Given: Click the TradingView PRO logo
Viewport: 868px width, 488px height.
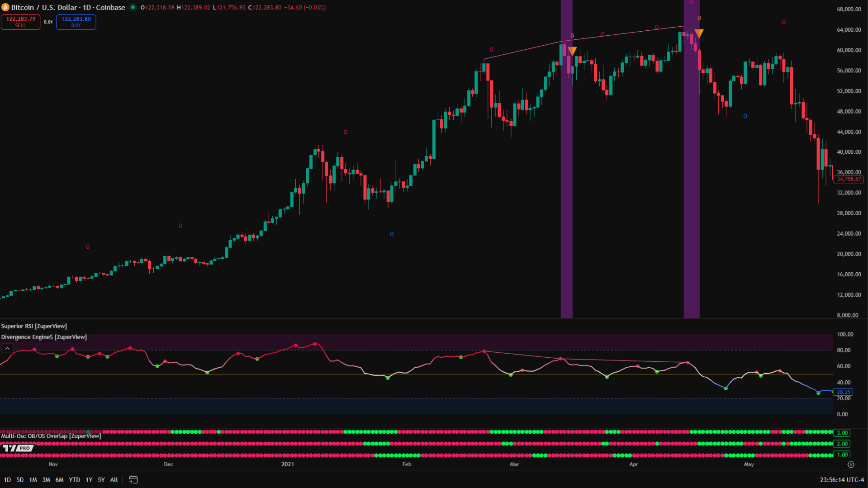Looking at the screenshot, I should [18, 448].
